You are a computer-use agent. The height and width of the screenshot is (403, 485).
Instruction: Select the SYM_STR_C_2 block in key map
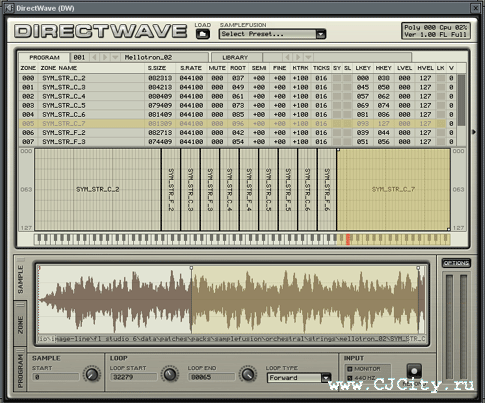(98, 189)
